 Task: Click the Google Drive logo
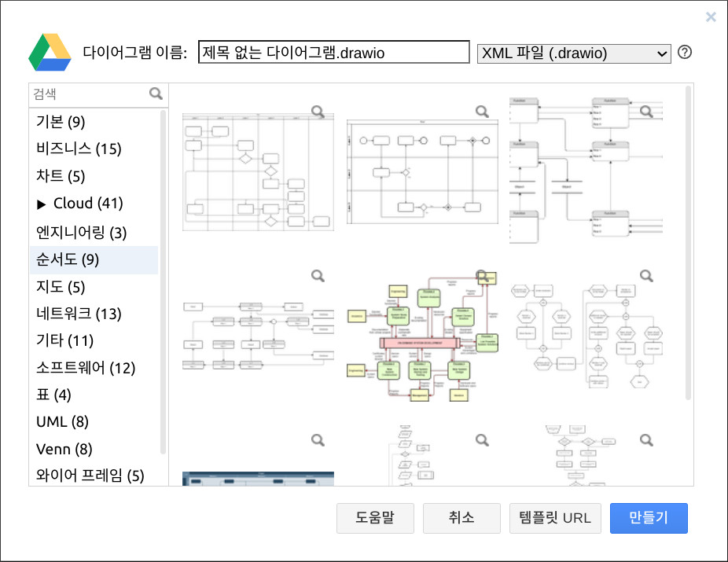(x=50, y=52)
